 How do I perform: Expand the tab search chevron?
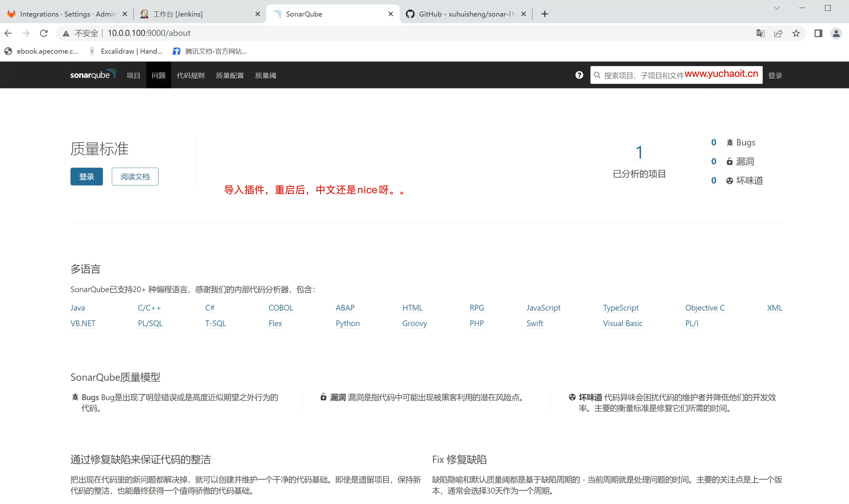[x=776, y=8]
